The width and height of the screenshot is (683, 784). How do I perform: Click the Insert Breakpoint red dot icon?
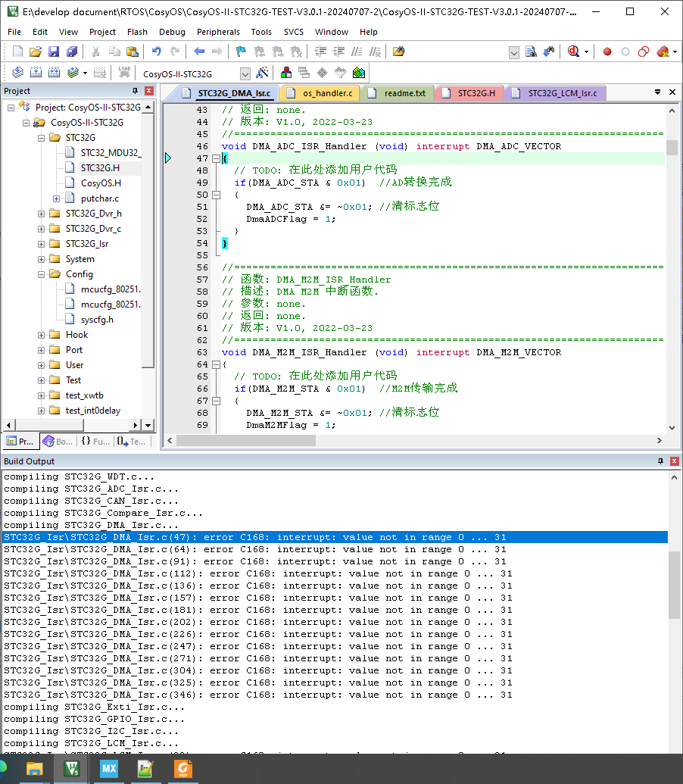[607, 52]
